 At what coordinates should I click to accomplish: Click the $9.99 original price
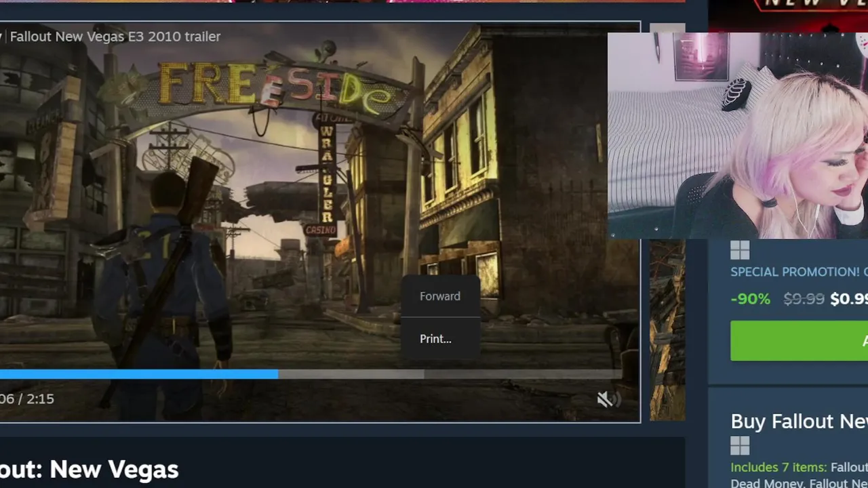tap(804, 299)
